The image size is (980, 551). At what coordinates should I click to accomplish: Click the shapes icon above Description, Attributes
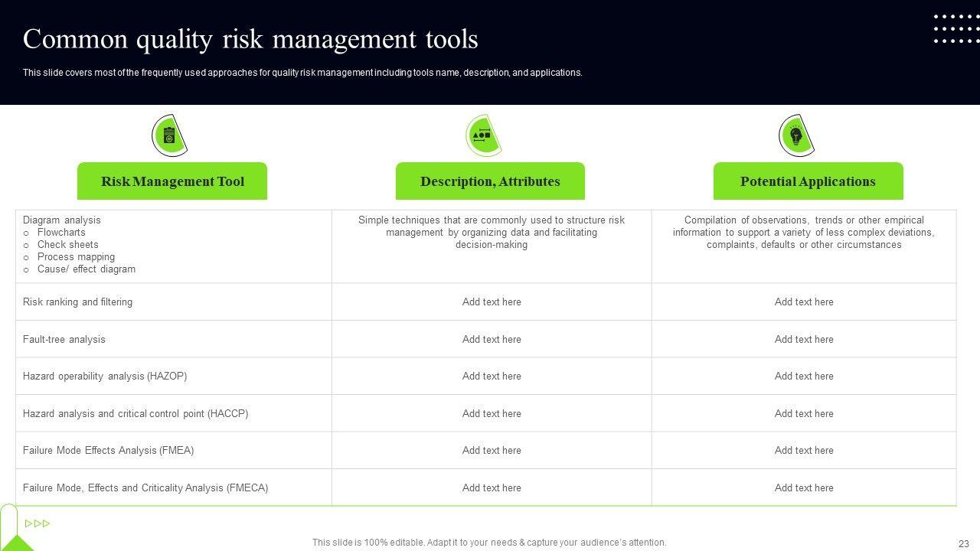pos(483,135)
